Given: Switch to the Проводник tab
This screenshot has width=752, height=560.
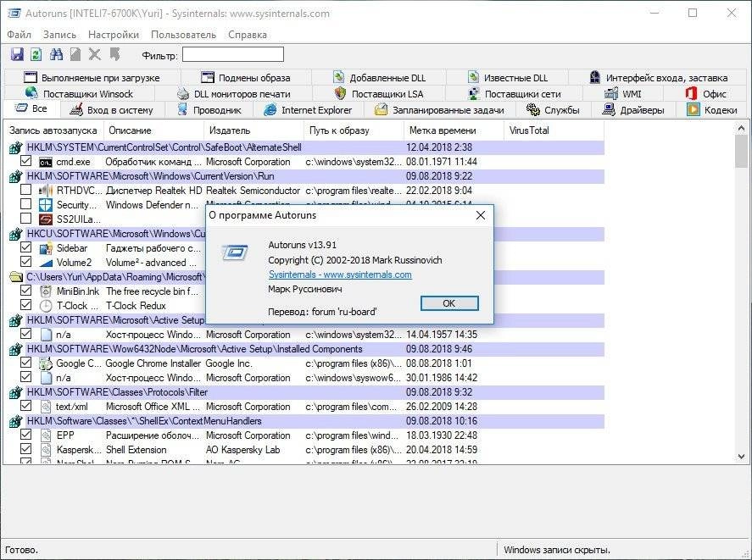Looking at the screenshot, I should [x=209, y=110].
